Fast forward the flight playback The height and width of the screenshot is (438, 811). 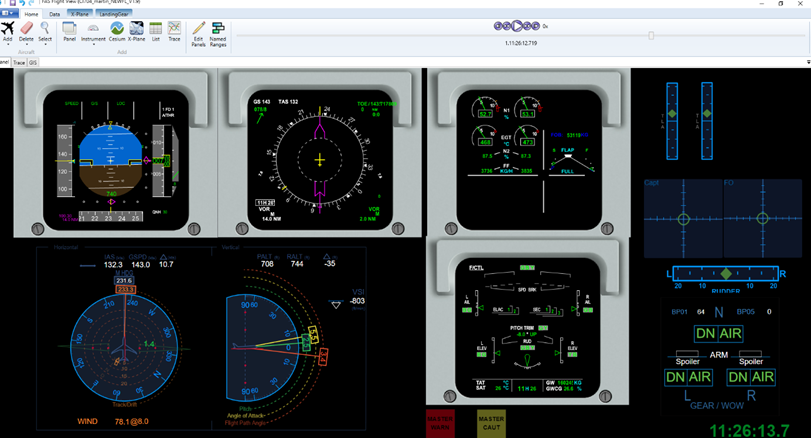coord(527,25)
